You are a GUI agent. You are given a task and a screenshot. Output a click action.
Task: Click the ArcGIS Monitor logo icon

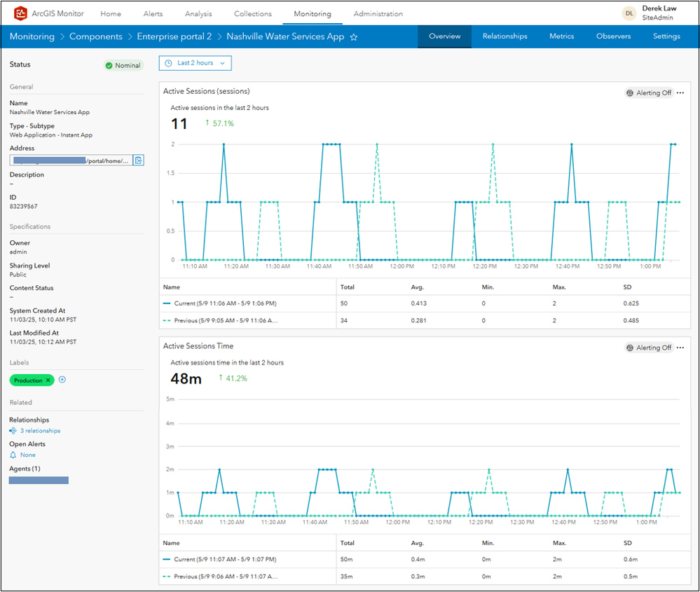(20, 13)
